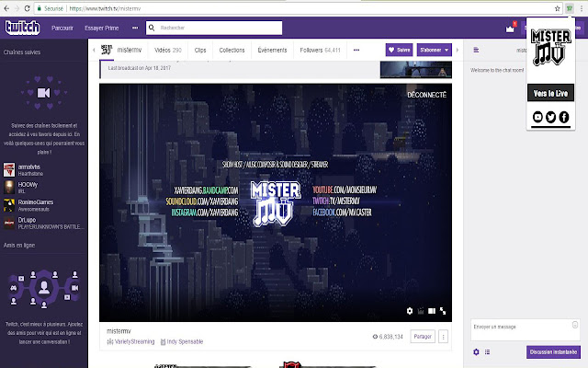Click the 6,838,134 view count
The image size is (588, 368).
(390, 337)
